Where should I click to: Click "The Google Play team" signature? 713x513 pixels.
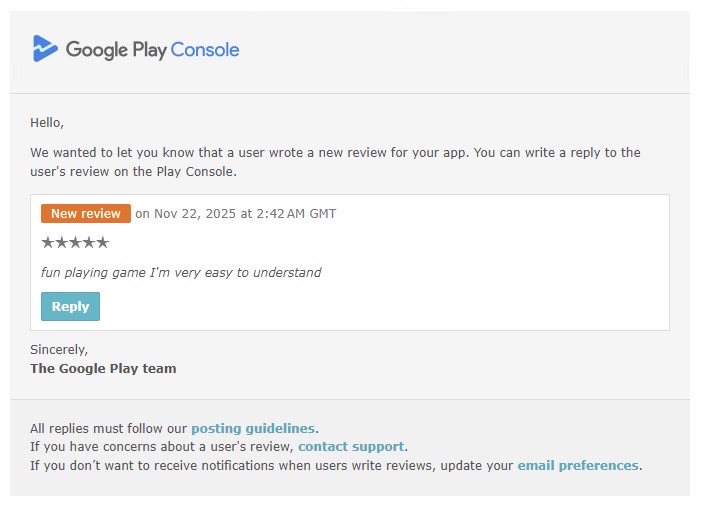[103, 368]
